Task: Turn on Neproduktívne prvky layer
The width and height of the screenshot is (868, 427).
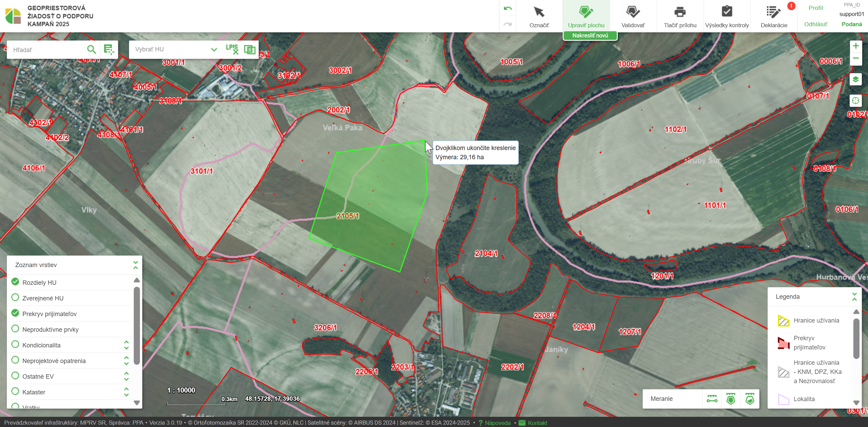Action: coord(15,329)
